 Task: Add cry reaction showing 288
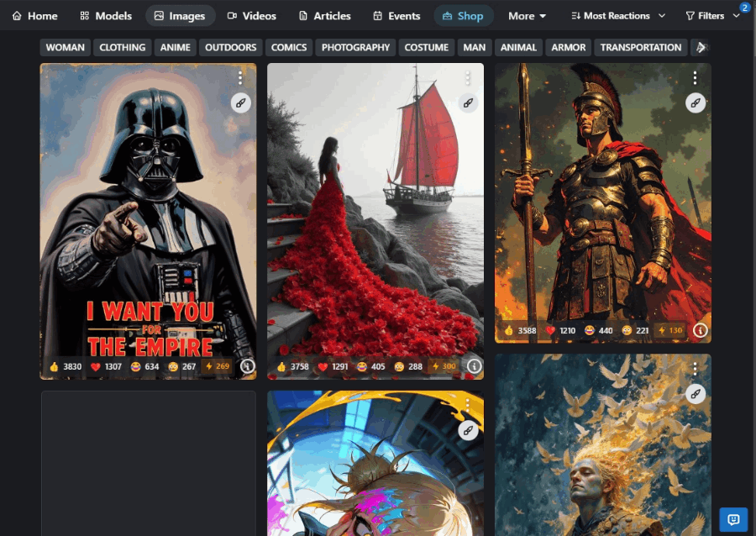point(408,367)
